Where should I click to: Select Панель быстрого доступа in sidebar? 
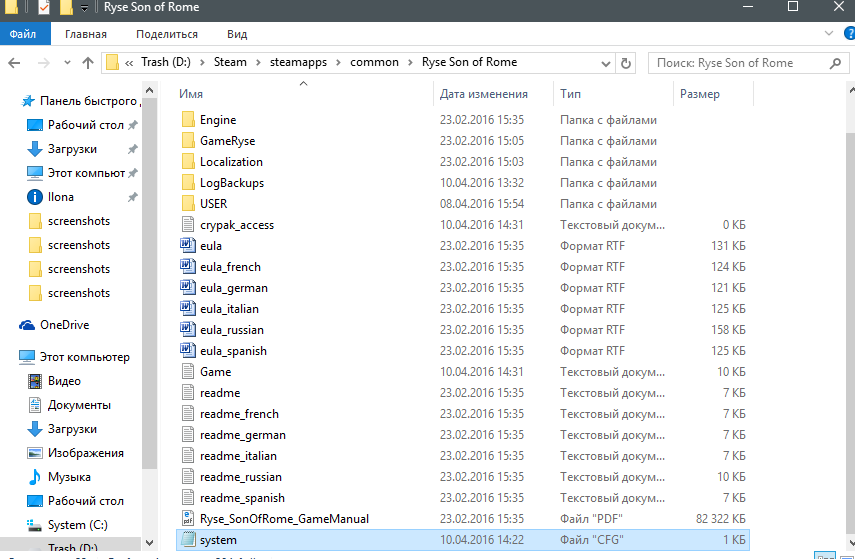click(80, 101)
